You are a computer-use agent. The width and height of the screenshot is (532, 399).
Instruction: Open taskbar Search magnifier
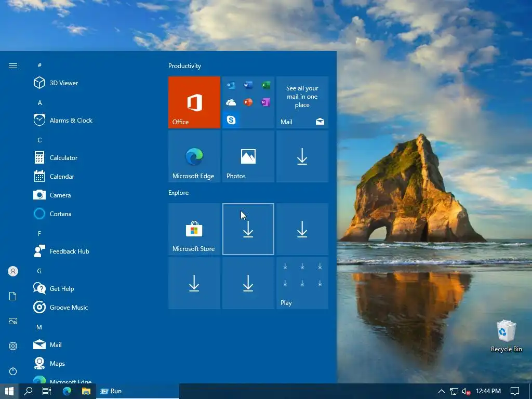[28, 391]
